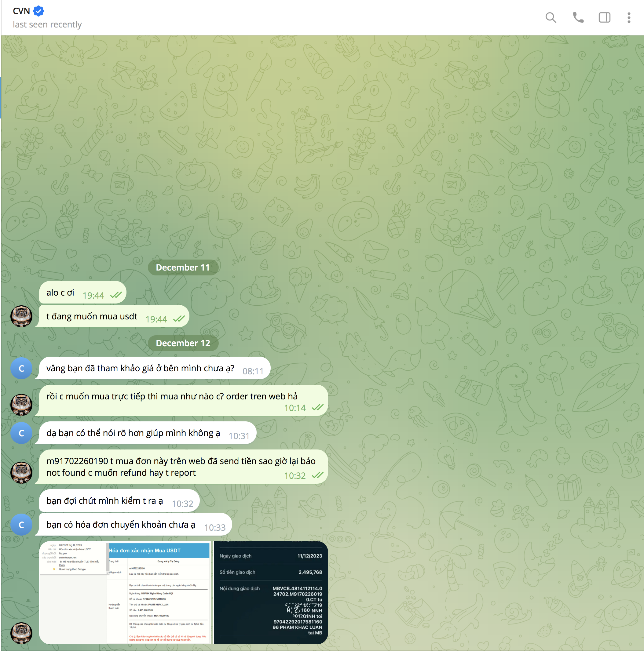The height and width of the screenshot is (651, 644).
Task: Open CVN profile from the chat title
Action: coord(22,11)
